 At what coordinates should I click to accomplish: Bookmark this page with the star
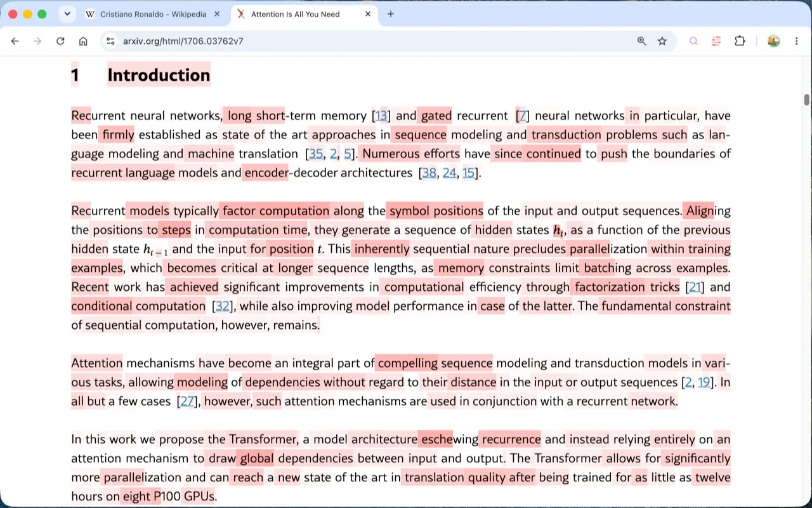(x=662, y=41)
